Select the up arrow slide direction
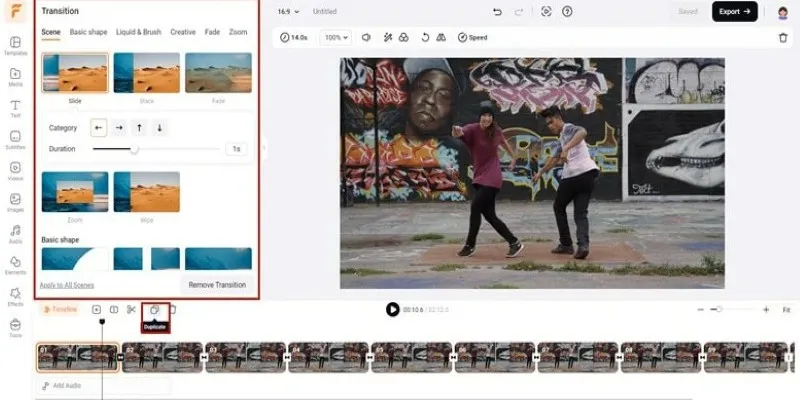Viewport: 800px width, 400px height. point(139,128)
